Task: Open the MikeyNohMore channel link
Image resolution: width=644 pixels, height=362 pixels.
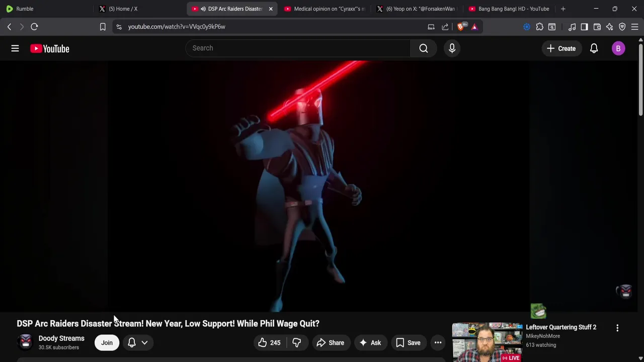Action: point(543,336)
